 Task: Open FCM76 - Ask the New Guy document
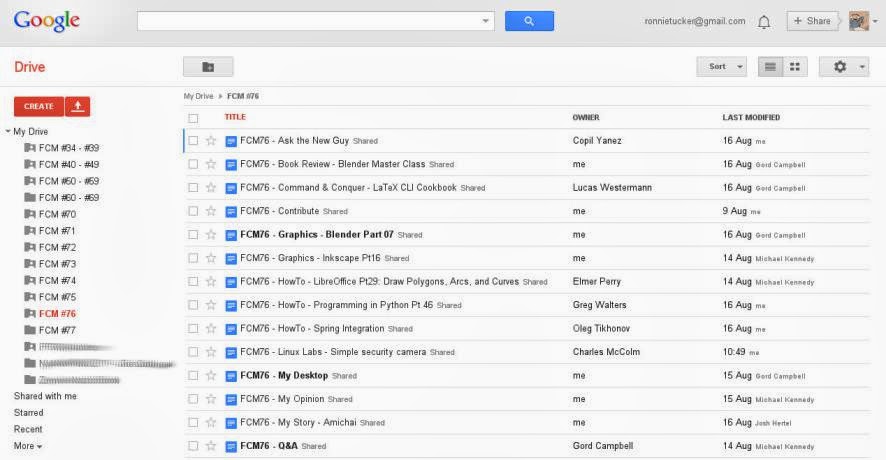coord(294,141)
